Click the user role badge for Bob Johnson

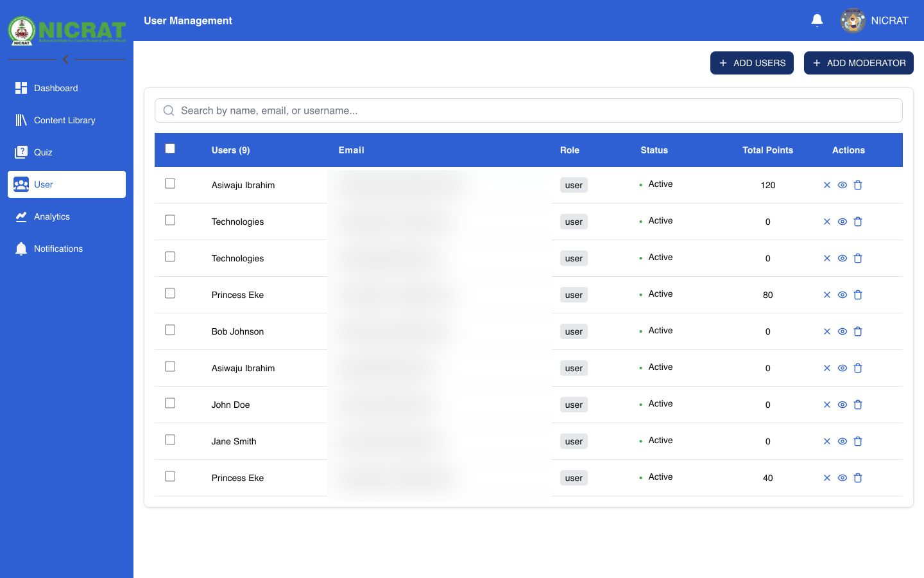pos(574,331)
